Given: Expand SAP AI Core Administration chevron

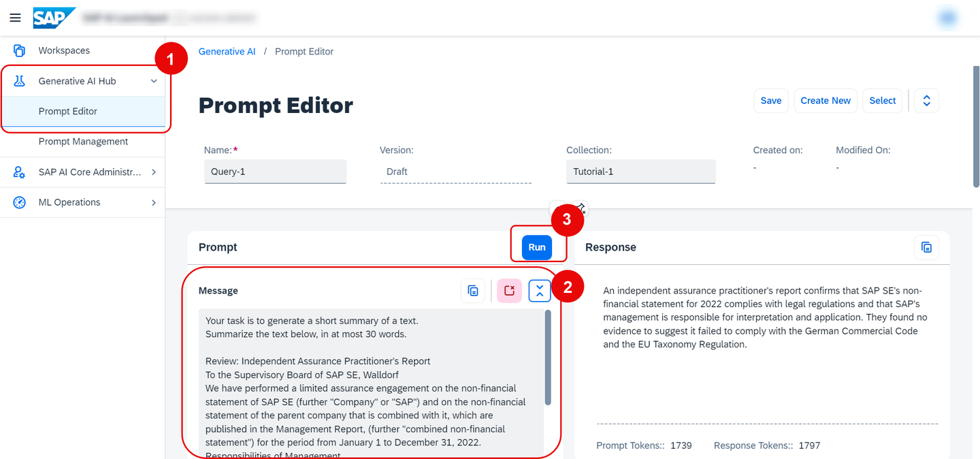Looking at the screenshot, I should 154,172.
